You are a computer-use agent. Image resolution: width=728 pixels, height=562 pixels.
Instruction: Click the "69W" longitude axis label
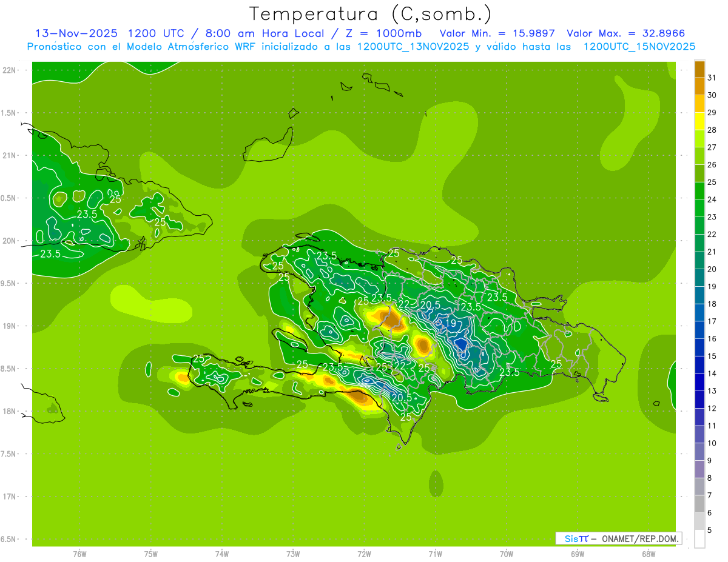click(578, 554)
